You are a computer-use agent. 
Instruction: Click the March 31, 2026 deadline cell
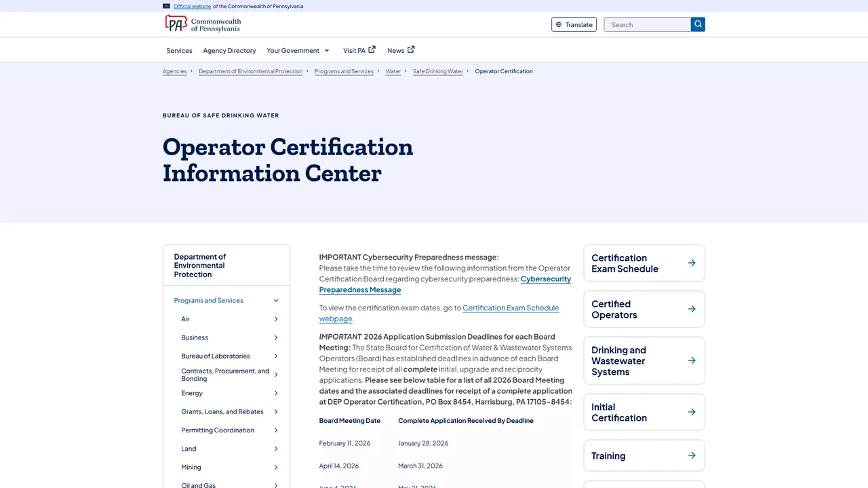[x=420, y=466]
